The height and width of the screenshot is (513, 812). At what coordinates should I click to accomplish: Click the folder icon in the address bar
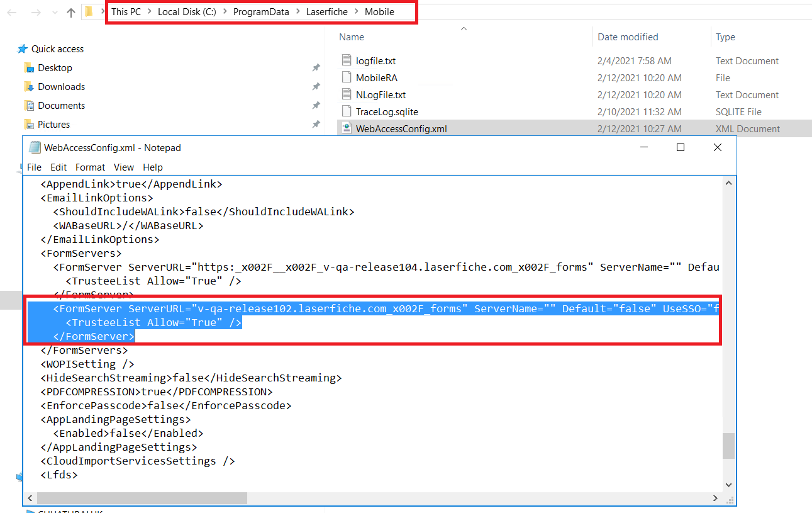click(x=89, y=11)
